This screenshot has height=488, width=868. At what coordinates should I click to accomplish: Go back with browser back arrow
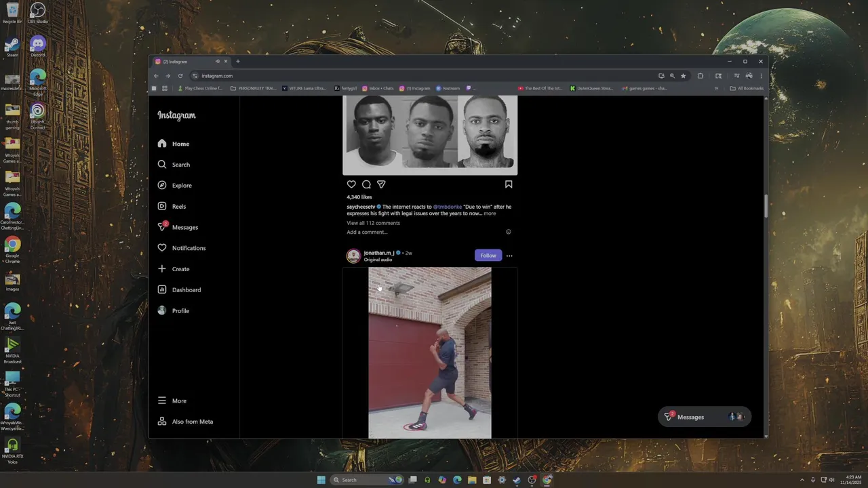(156, 76)
